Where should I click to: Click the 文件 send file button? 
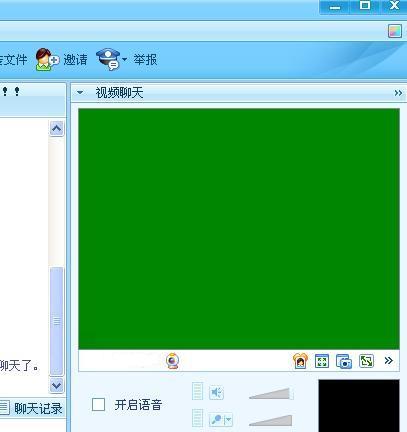tap(13, 60)
